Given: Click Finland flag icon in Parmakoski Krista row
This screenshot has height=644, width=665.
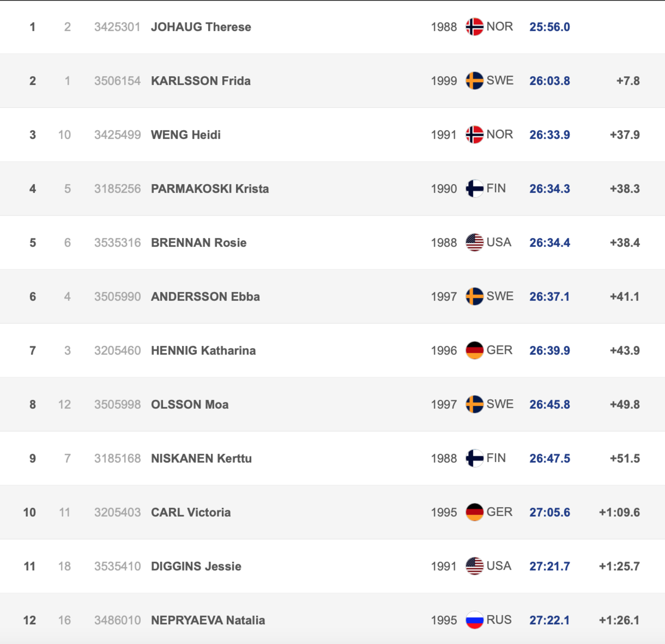Looking at the screenshot, I should pos(475,189).
